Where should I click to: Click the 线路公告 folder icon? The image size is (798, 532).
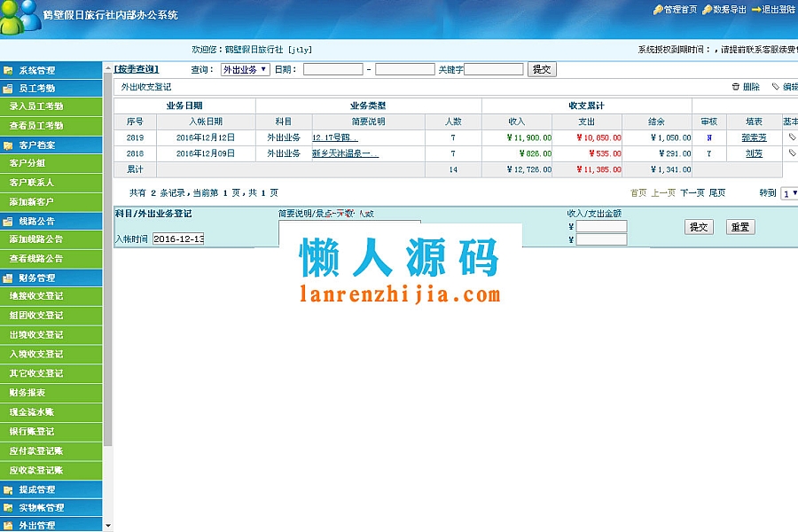click(8, 222)
